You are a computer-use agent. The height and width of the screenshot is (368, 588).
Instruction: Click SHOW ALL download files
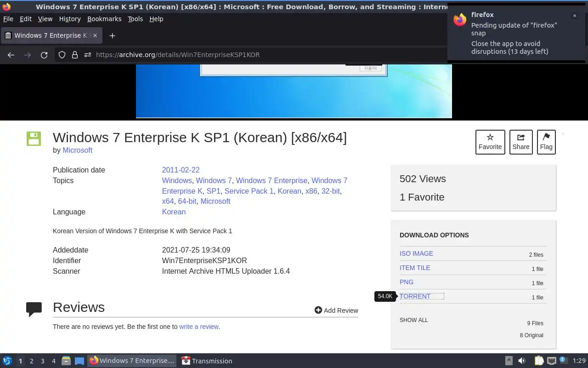[413, 320]
